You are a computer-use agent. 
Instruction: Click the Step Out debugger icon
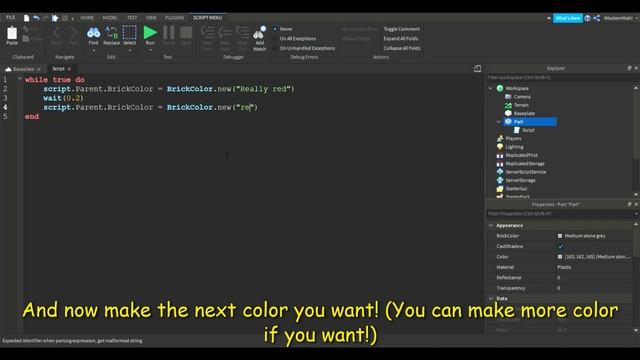pyautogui.click(x=242, y=33)
